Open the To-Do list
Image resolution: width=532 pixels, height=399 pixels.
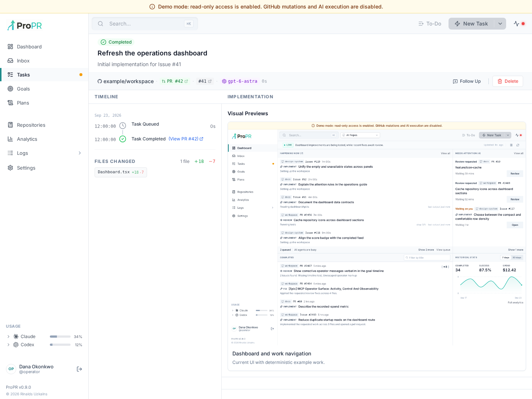coord(430,24)
